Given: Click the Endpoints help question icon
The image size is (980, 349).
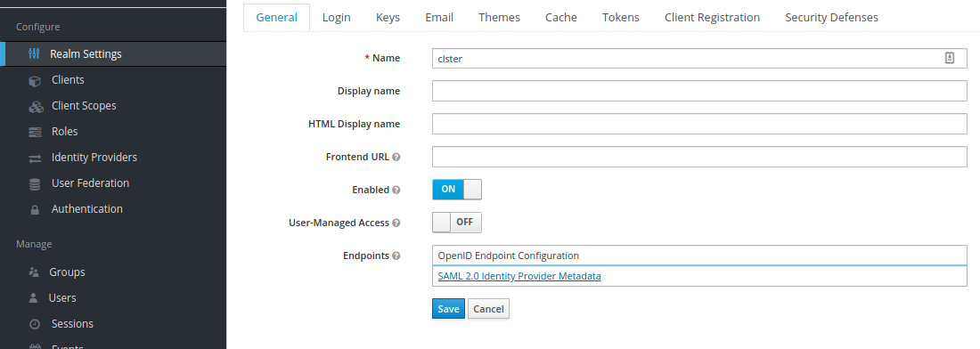Looking at the screenshot, I should [396, 256].
